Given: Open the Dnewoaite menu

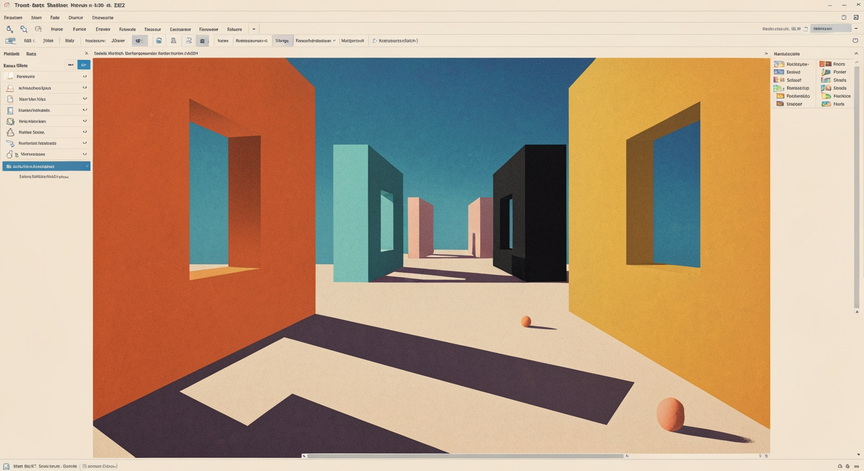Looking at the screenshot, I should tap(102, 18).
